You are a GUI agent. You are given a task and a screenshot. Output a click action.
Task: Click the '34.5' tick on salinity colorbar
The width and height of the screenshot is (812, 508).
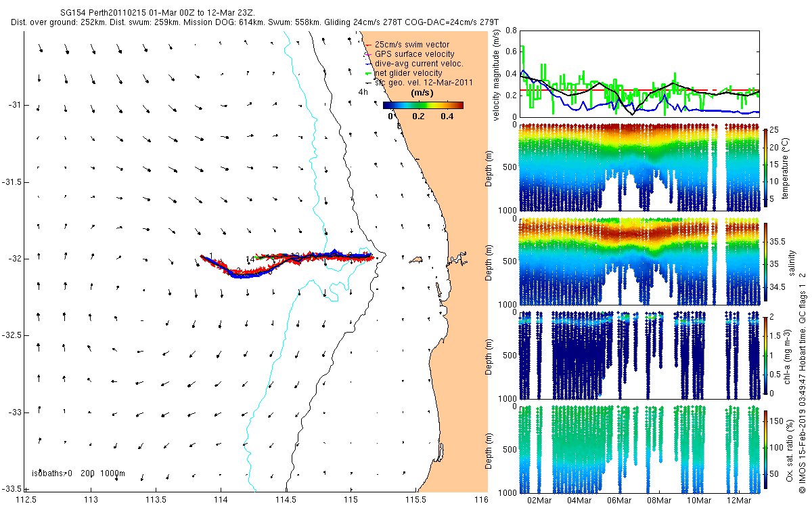click(x=777, y=287)
